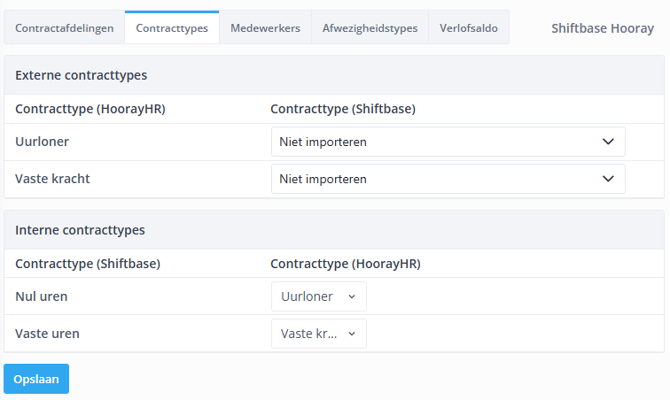Select the Uurloner row label
Viewport: 670px width, 400px height.
click(41, 142)
